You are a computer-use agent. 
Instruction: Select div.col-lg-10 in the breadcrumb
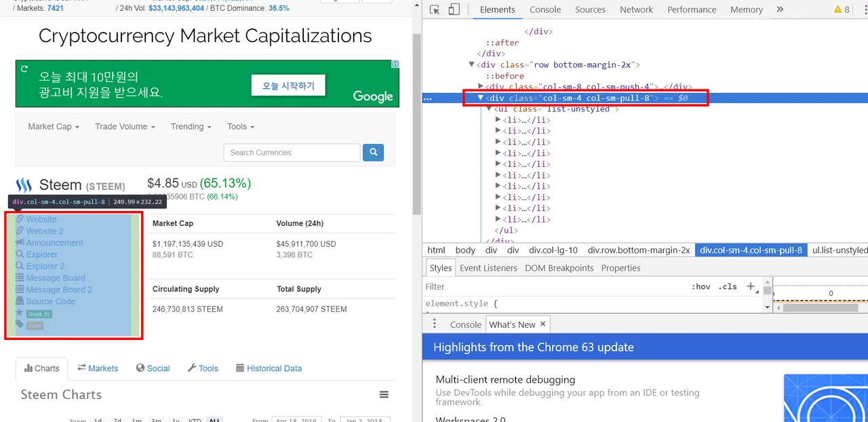pyautogui.click(x=553, y=250)
